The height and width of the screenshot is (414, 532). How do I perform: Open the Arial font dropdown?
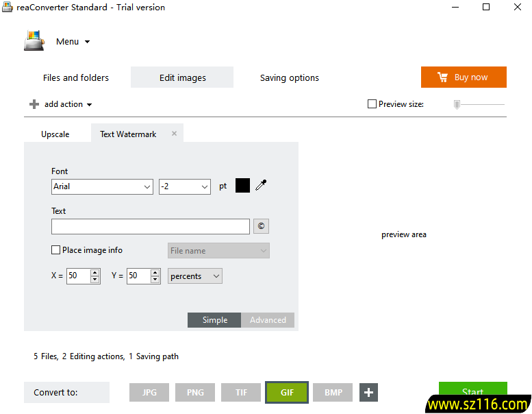point(102,186)
